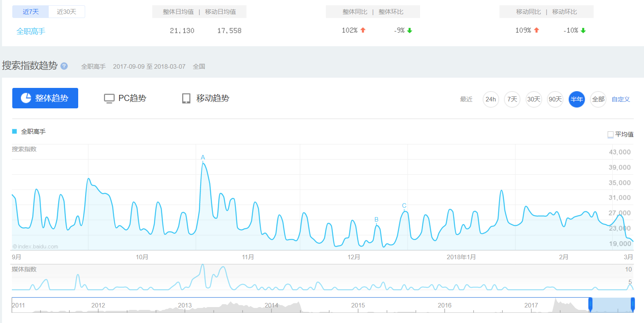
Task: Click the tablet icon for 移动趋势
Action: click(x=186, y=98)
